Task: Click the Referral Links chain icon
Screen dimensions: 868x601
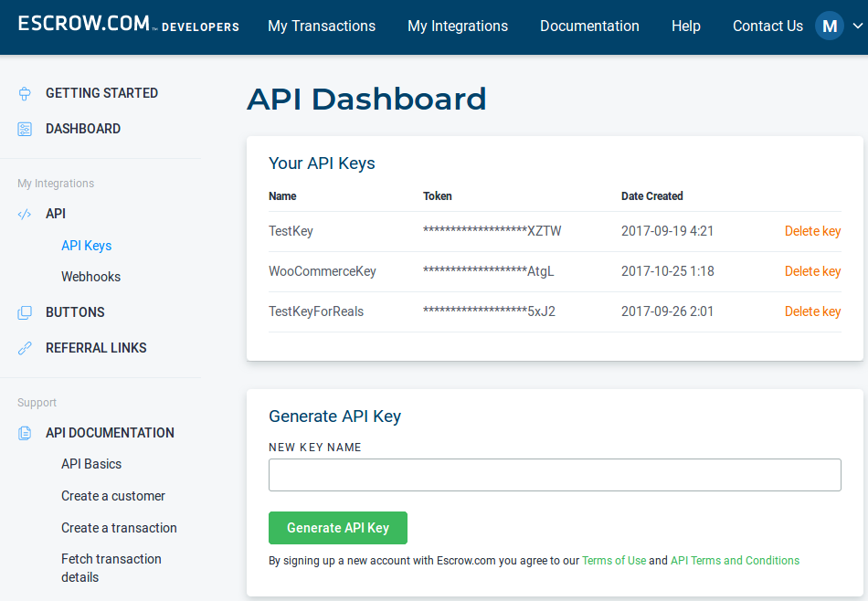Action: pos(24,347)
